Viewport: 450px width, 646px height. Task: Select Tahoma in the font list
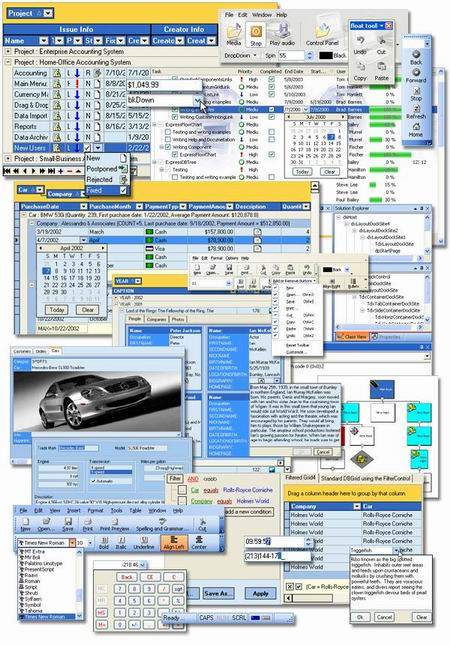pyautogui.click(x=34, y=611)
